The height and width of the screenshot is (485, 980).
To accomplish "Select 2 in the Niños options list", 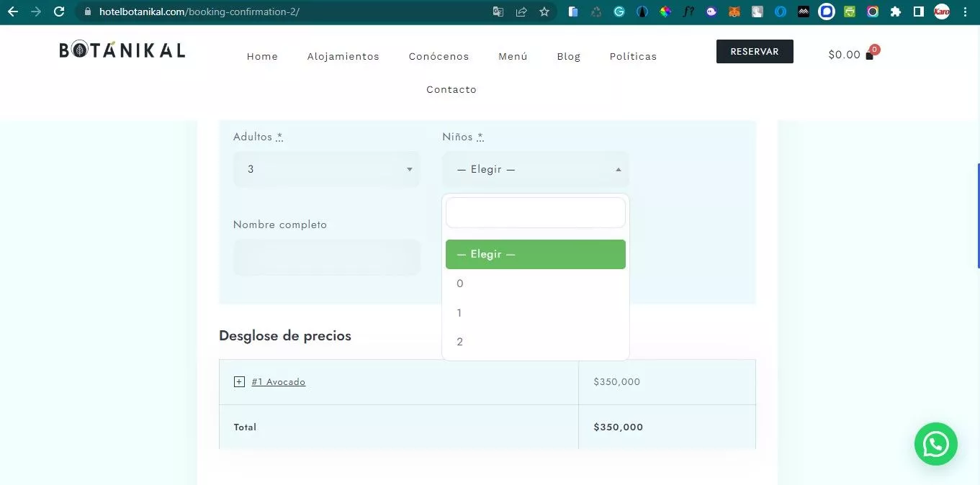I will [x=460, y=342].
